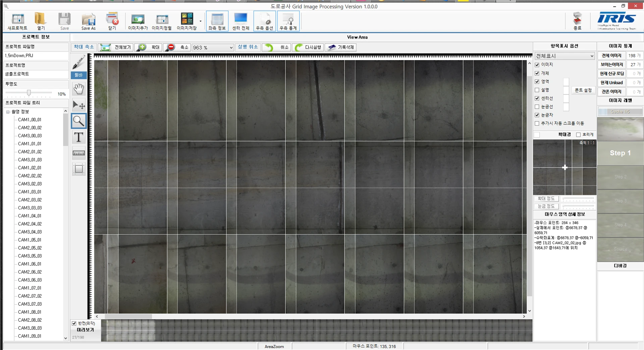The image size is (644, 350).
Task: Toggle the 눈금자 checkbox
Action: pyautogui.click(x=537, y=115)
